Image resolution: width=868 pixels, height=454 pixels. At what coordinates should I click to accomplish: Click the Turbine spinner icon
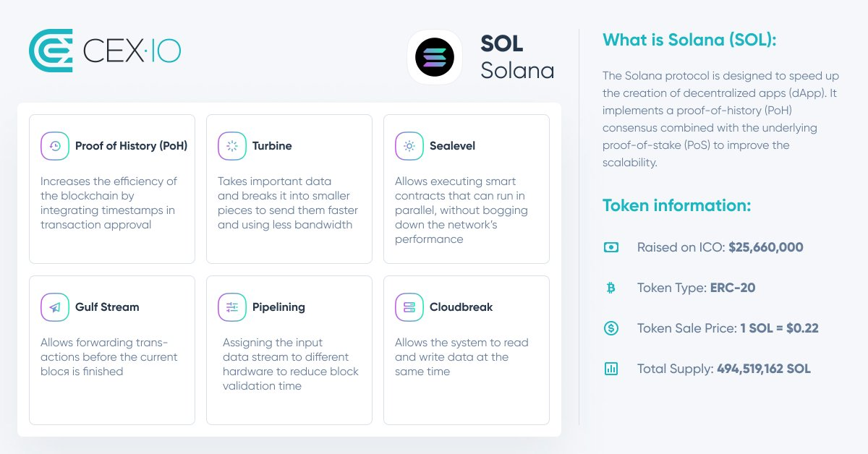232,146
